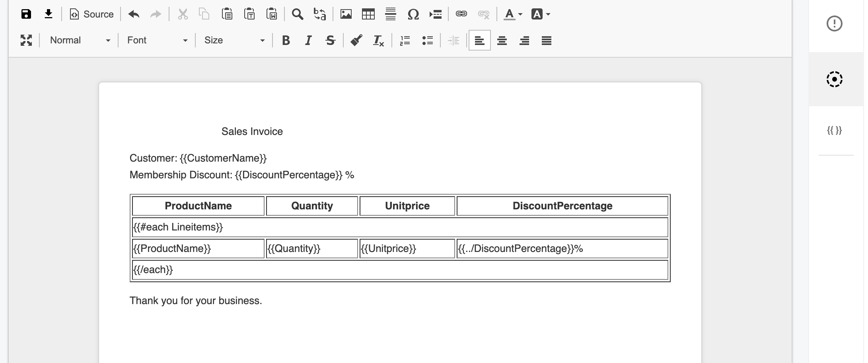Click the Source button

point(92,14)
